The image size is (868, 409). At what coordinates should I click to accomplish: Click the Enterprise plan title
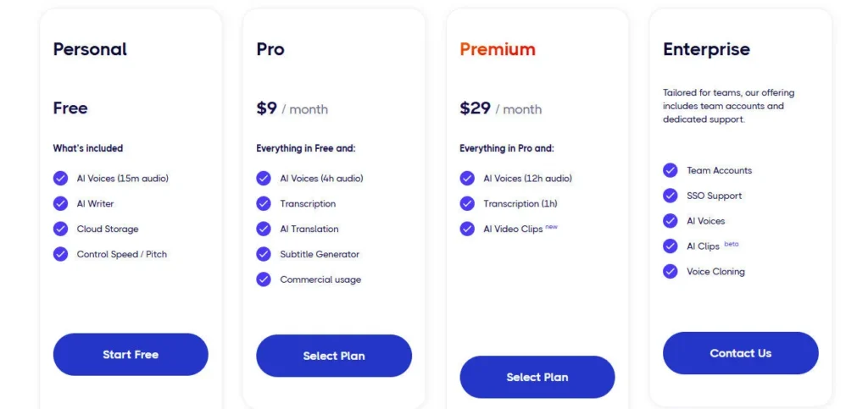706,49
